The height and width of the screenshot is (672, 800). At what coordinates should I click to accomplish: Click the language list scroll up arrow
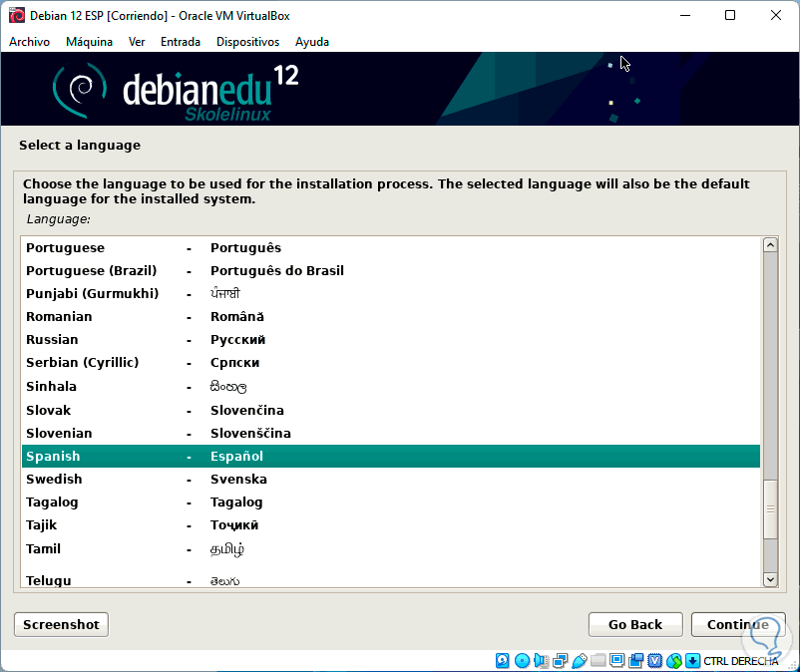coord(770,245)
